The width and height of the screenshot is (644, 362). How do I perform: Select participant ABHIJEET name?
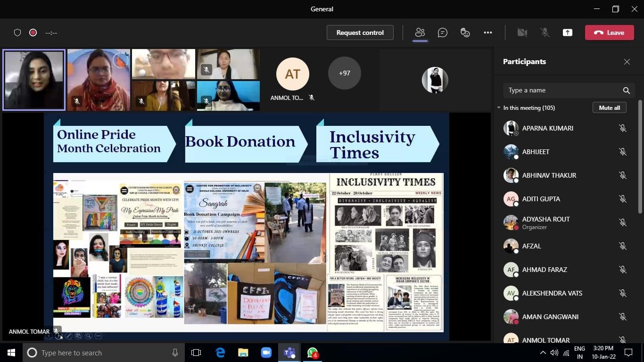(536, 152)
